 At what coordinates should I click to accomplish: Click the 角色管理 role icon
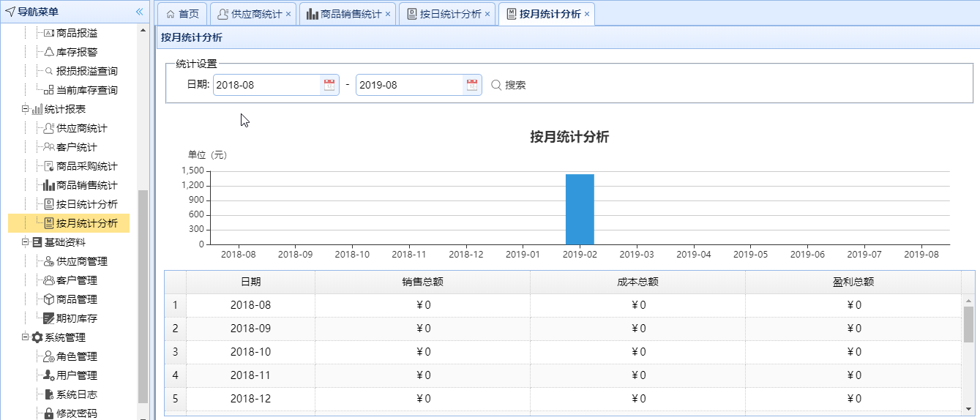49,356
